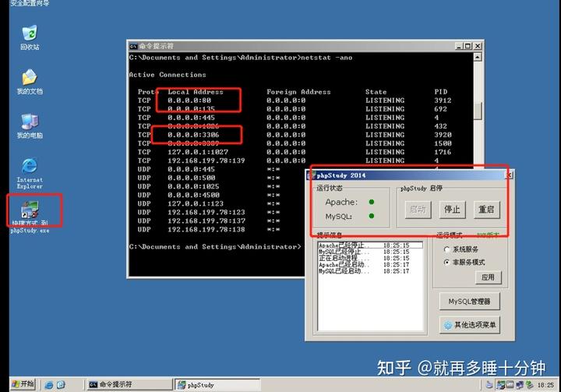561x392 pixels.
Task: Click the command prompt title bar icon
Action: 134,46
